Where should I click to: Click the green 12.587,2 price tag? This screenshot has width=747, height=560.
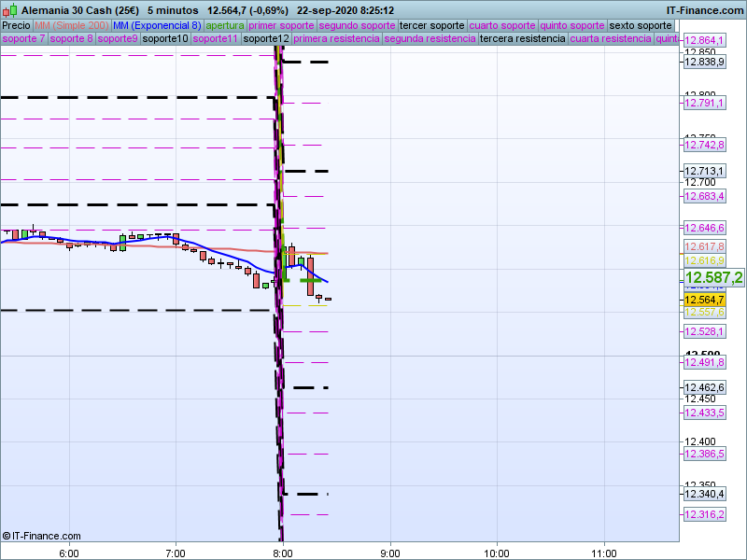[713, 277]
